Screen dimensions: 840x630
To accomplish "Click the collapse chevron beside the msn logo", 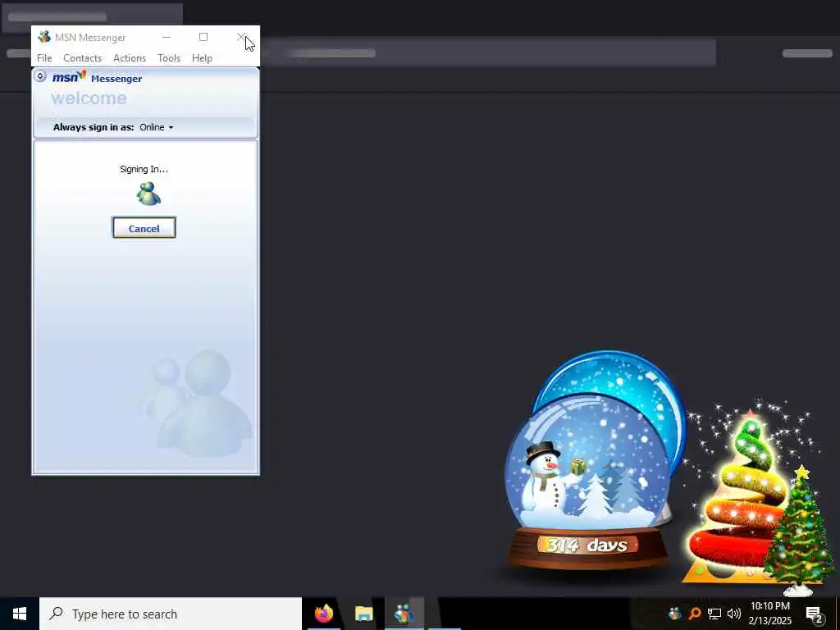I will (x=39, y=76).
